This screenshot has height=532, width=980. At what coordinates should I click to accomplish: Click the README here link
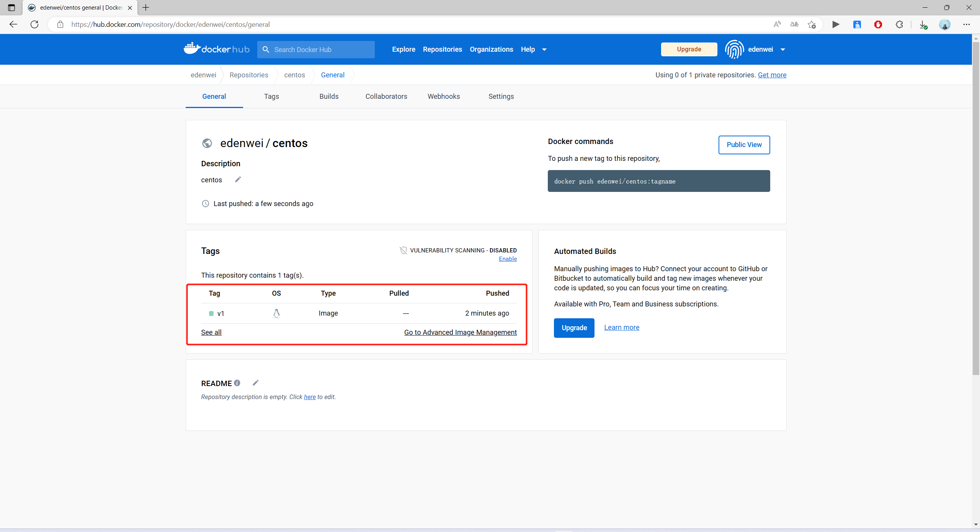(310, 397)
